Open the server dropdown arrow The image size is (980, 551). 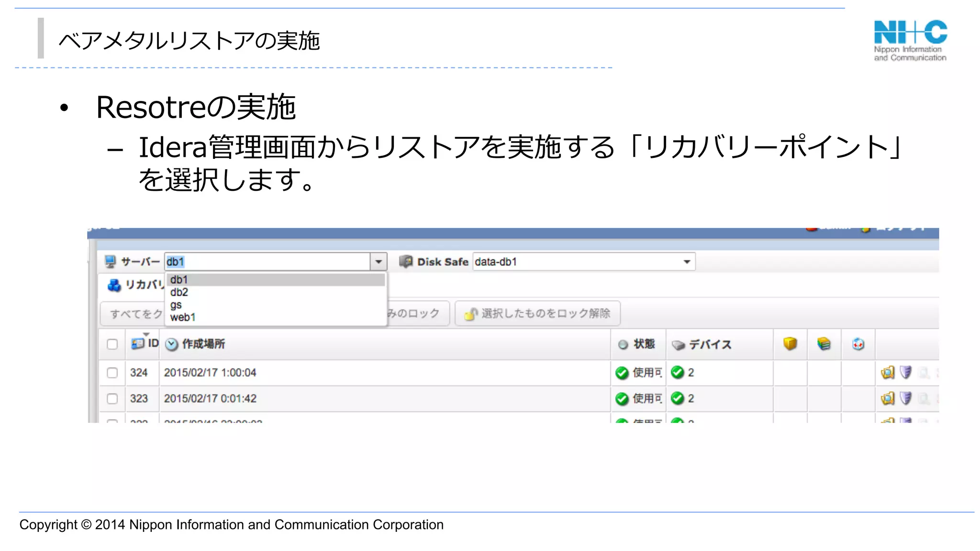tap(379, 262)
